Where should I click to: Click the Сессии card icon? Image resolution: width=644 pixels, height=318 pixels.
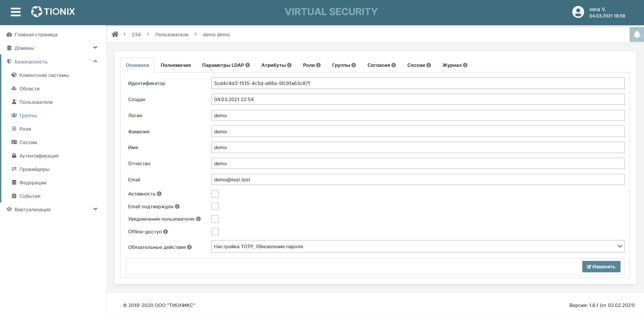[14, 142]
